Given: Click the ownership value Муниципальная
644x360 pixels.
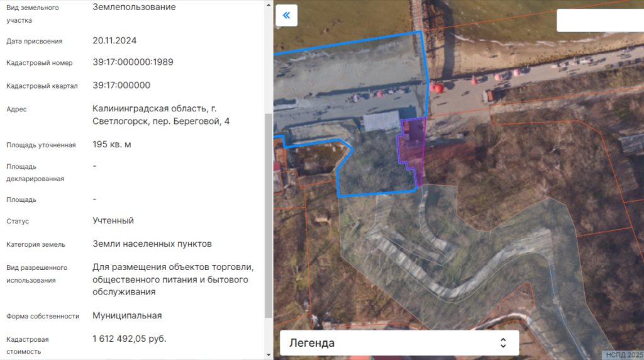Looking at the screenshot, I should pos(127,315).
